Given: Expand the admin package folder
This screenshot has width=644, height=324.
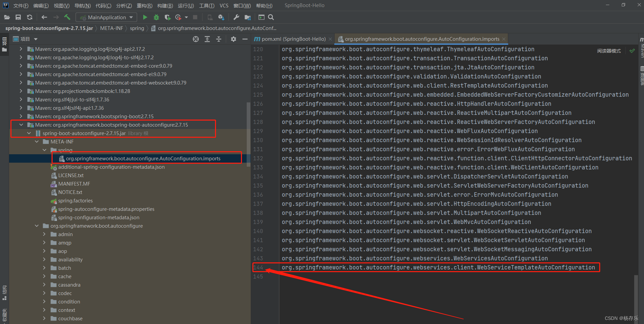Looking at the screenshot, I should pyautogui.click(x=44, y=234).
